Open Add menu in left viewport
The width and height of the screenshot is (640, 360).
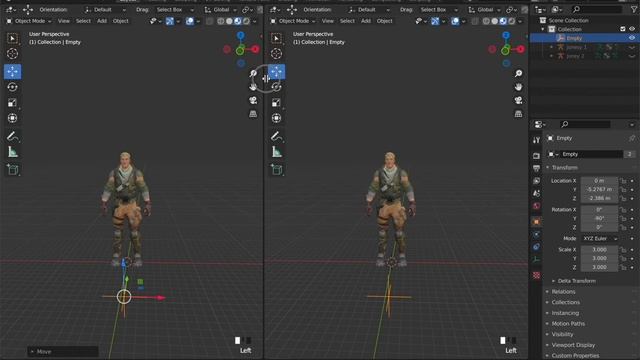(x=102, y=21)
